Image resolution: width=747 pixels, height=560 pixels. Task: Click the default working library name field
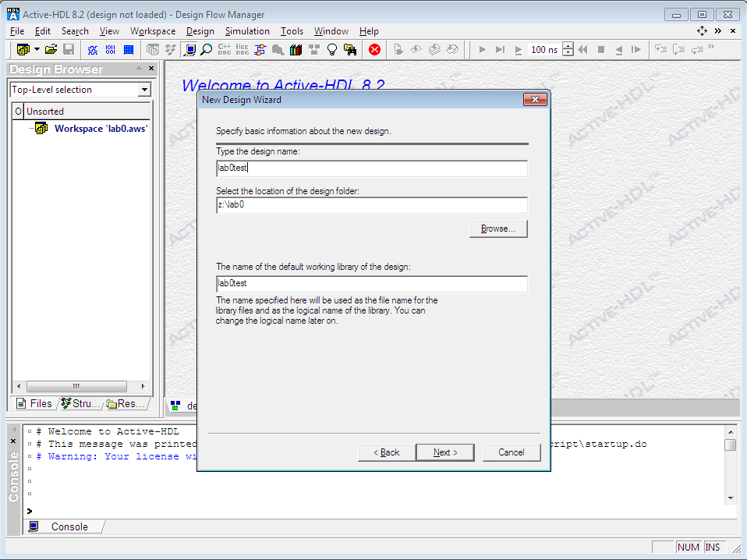[x=372, y=284]
